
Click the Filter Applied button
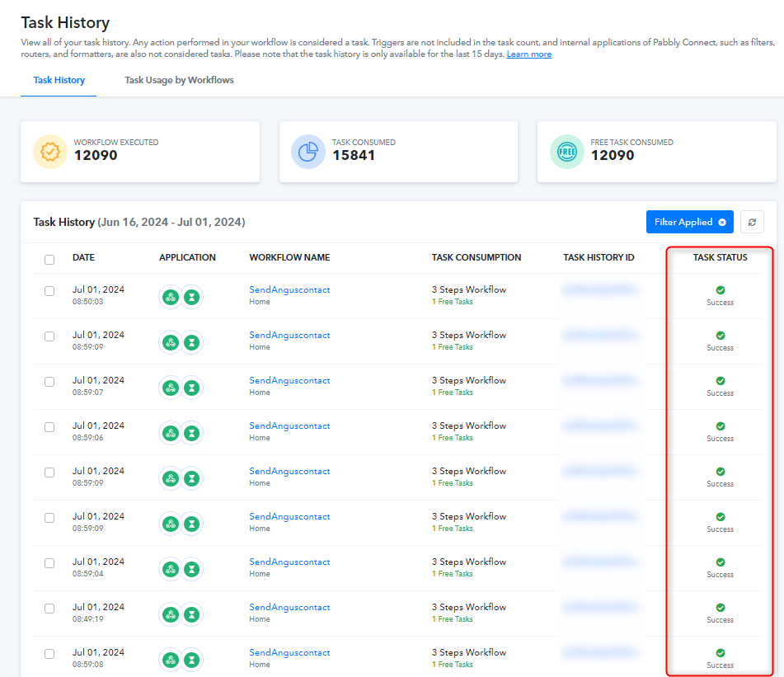[689, 222]
